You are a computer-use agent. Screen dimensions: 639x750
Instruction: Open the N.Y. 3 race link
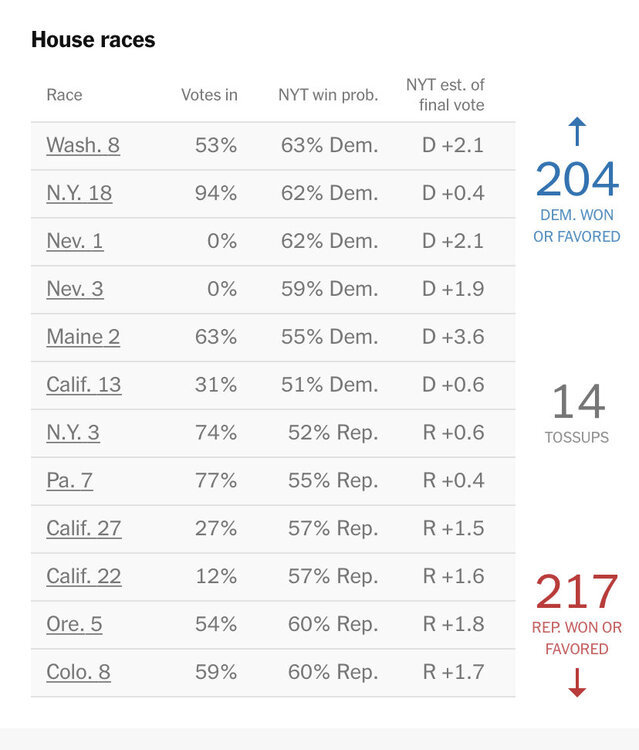point(73,433)
